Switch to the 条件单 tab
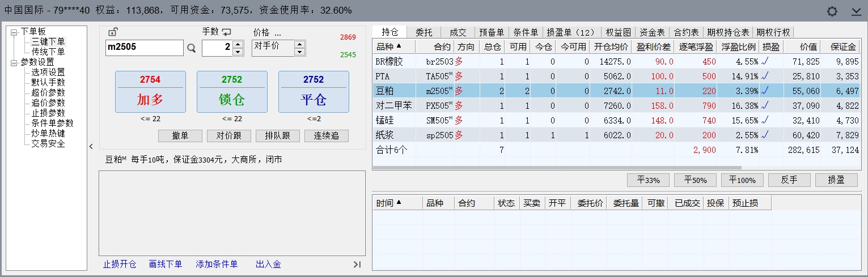The width and height of the screenshot is (868, 277). coord(526,32)
